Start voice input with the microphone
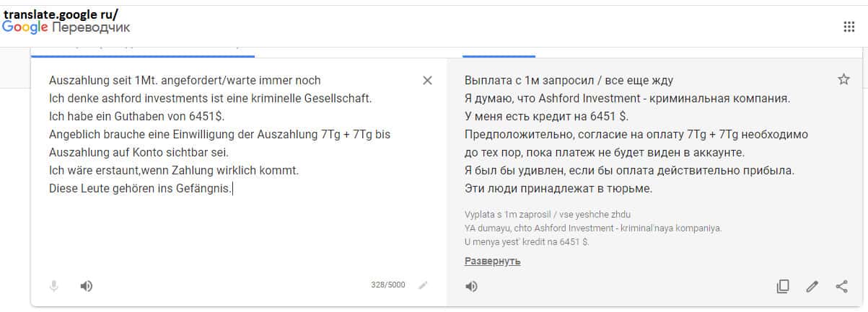The image size is (868, 312). (x=53, y=286)
